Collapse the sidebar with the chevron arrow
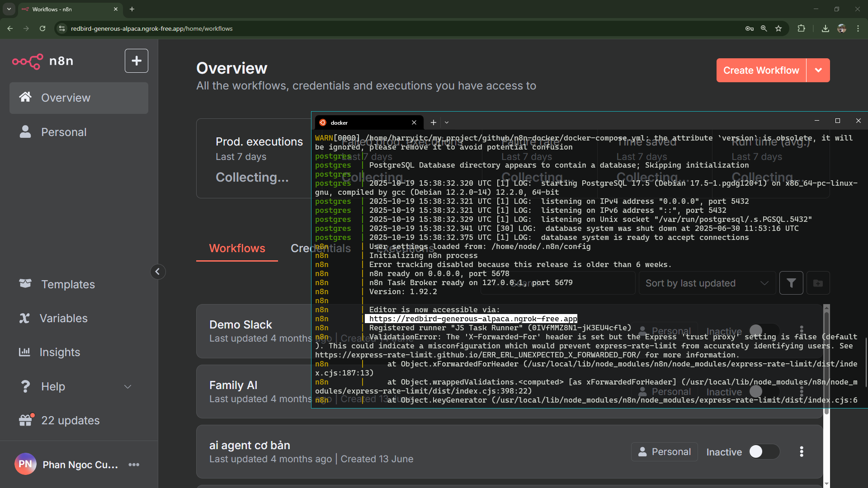Image resolution: width=868 pixels, height=488 pixels. [x=157, y=272]
